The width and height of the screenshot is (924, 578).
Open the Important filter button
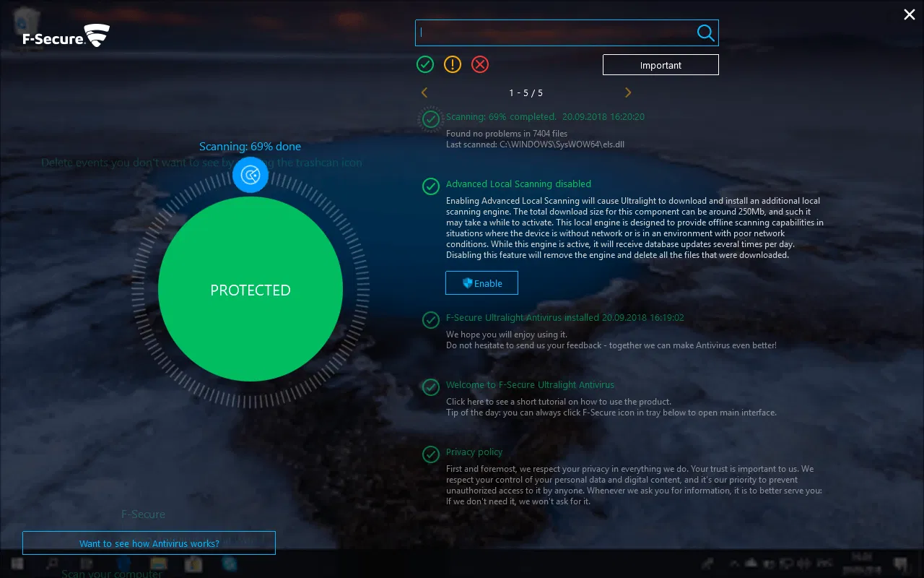pyautogui.click(x=661, y=65)
